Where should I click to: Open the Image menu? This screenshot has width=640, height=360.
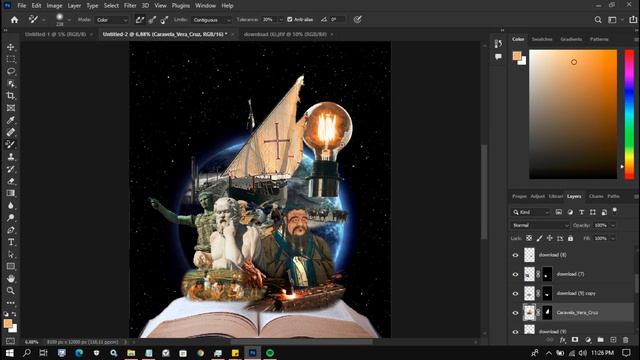point(54,6)
